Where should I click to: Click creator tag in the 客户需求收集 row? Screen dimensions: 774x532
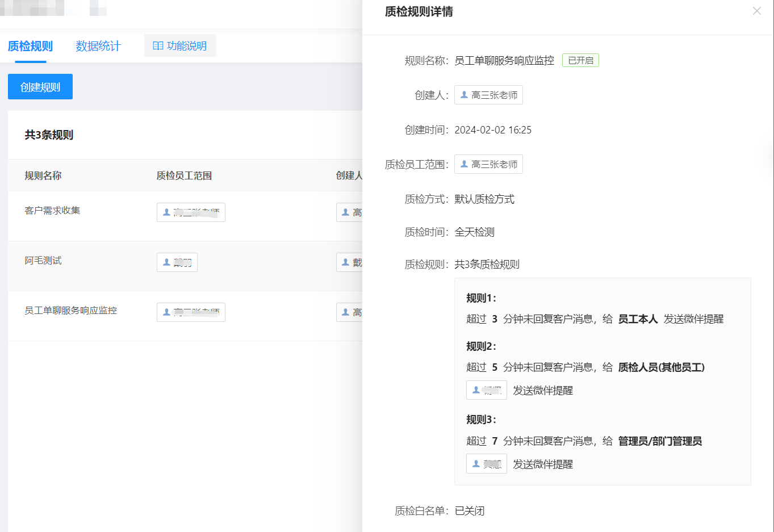click(x=349, y=212)
